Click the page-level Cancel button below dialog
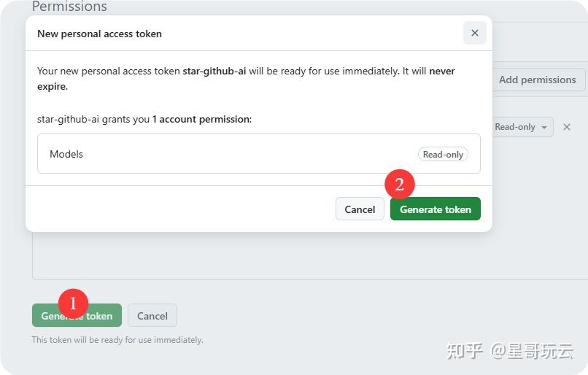Screen dimensions: 588x375 coord(152,316)
